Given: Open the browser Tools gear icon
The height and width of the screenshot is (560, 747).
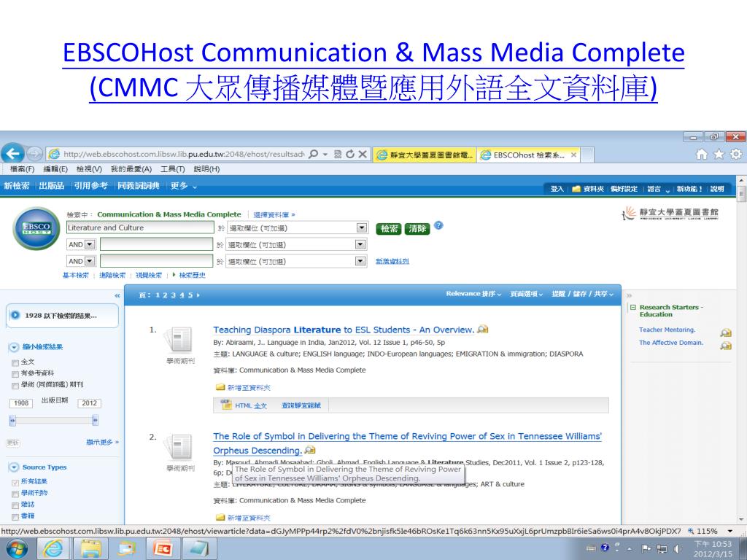Looking at the screenshot, I should (x=736, y=154).
